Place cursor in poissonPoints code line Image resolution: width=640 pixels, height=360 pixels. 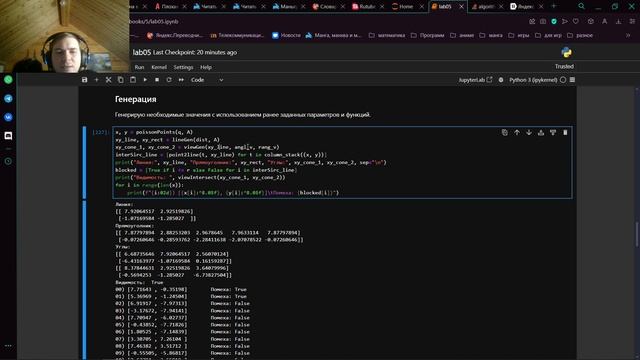click(x=154, y=132)
